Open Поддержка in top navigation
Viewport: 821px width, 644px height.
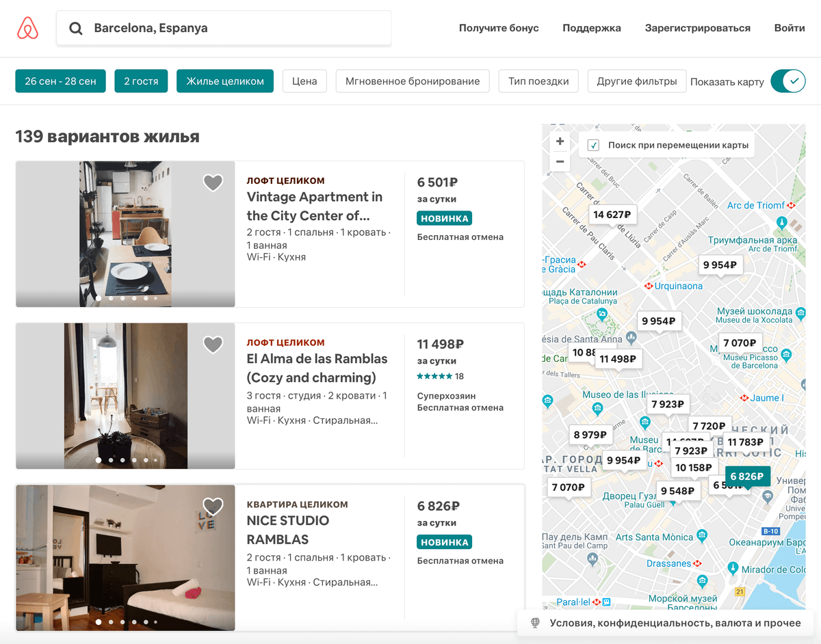click(592, 28)
